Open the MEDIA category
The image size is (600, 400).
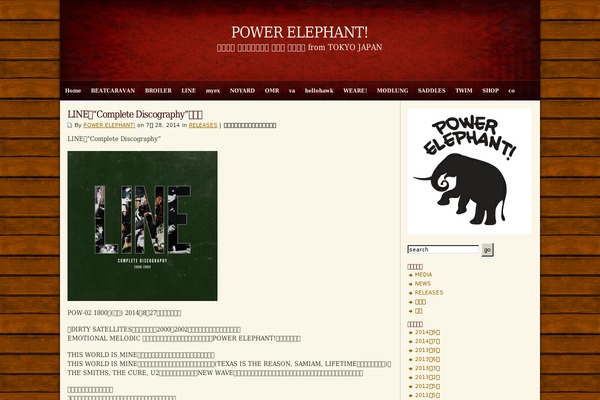pyautogui.click(x=423, y=275)
